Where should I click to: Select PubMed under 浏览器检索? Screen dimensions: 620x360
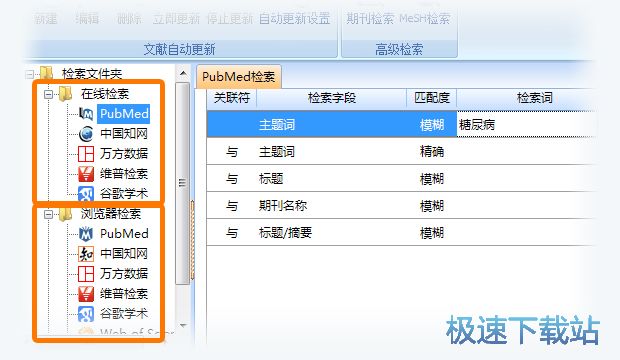click(124, 234)
